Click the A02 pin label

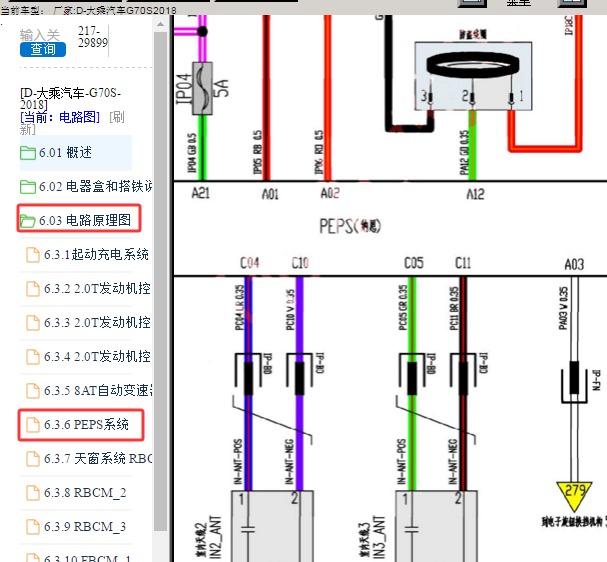pyautogui.click(x=330, y=193)
